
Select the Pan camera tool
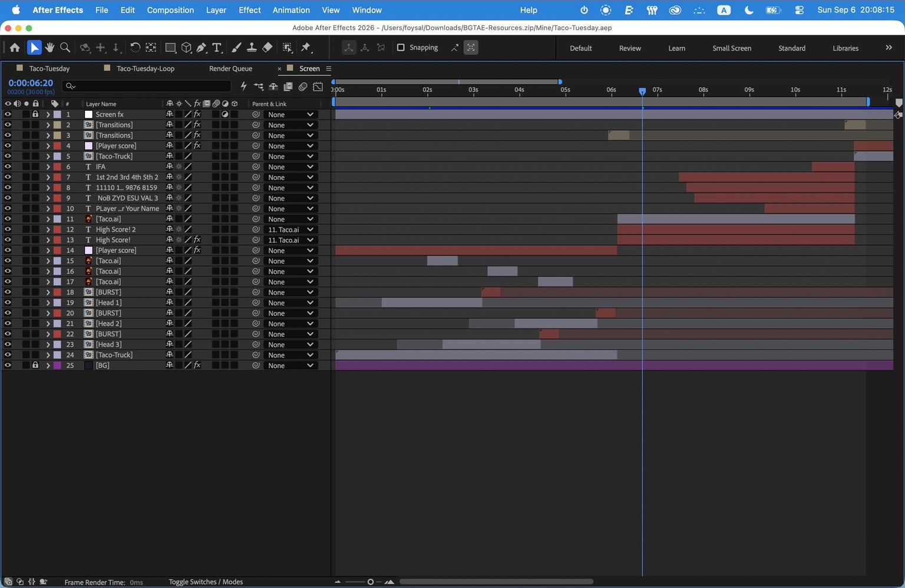(x=101, y=48)
